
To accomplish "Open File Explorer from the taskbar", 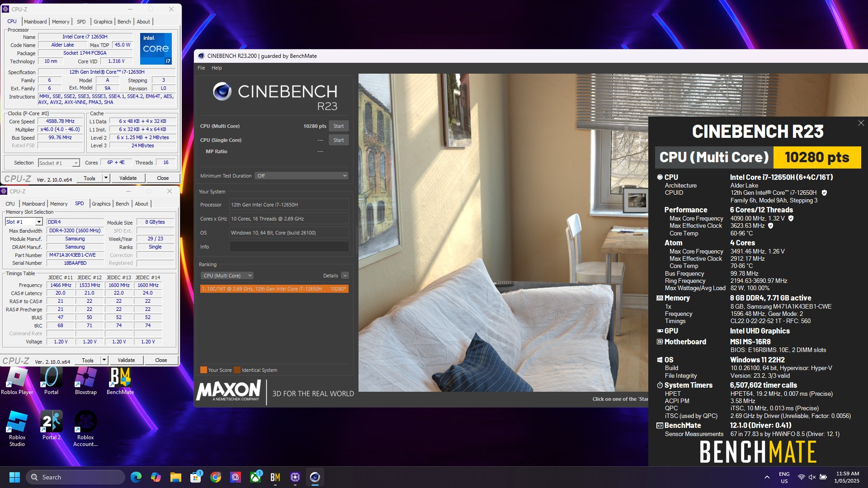I will (175, 477).
